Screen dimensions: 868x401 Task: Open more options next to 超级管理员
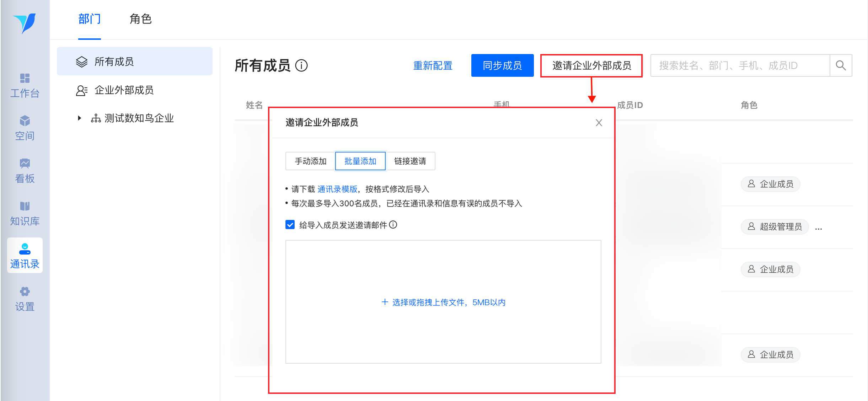819,228
